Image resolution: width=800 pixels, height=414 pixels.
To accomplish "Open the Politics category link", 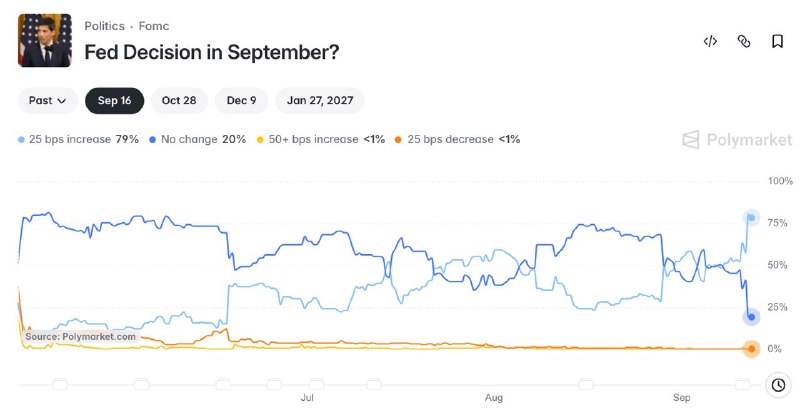I will tap(104, 26).
